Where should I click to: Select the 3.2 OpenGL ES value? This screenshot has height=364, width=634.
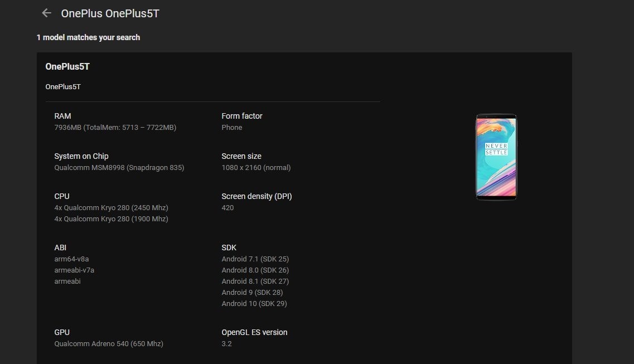coord(227,343)
